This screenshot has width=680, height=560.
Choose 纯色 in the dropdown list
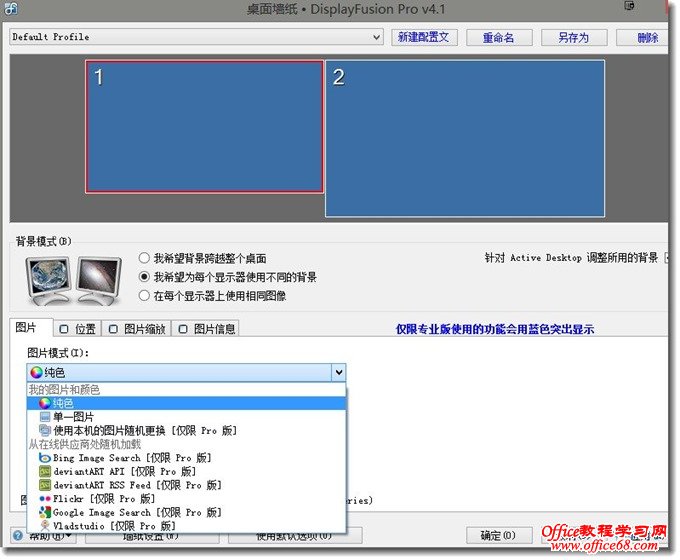186,403
